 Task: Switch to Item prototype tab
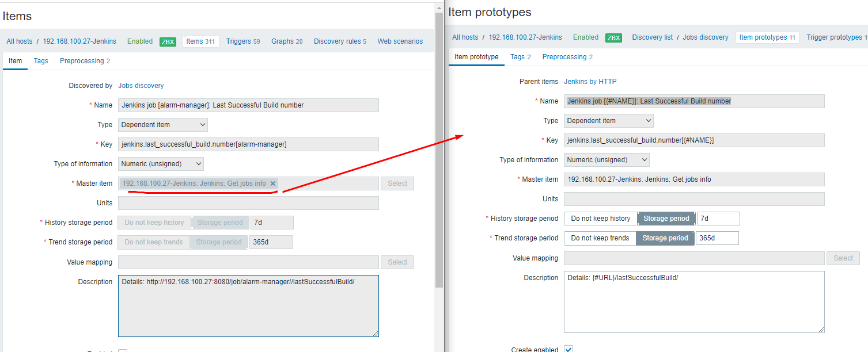[x=476, y=57]
